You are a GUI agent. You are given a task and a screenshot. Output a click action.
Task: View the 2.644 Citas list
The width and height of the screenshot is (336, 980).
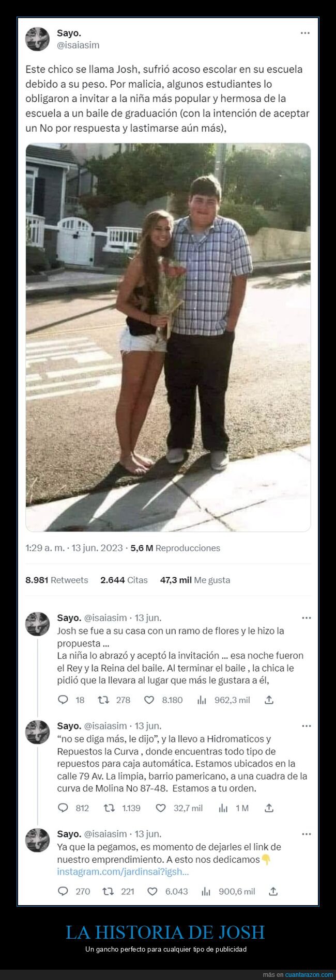124,580
